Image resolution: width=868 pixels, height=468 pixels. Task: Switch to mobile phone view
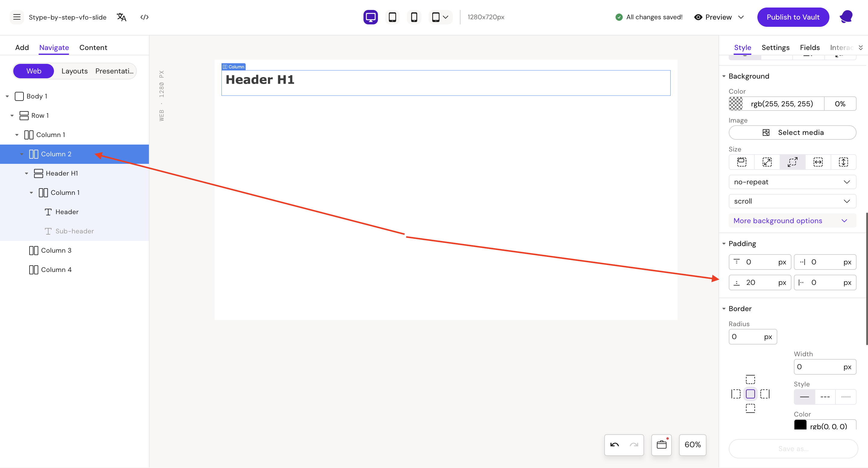[x=414, y=17]
